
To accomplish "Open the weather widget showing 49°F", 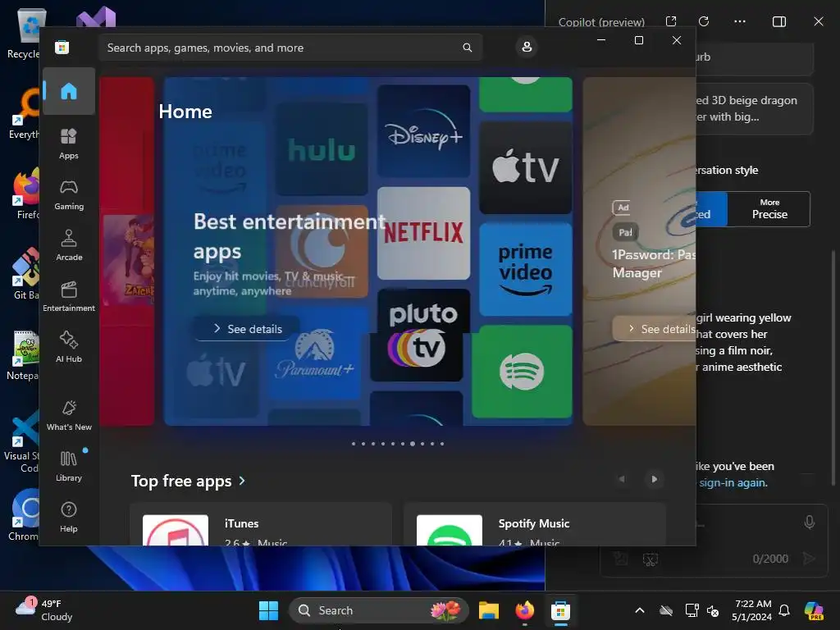I will point(44,610).
